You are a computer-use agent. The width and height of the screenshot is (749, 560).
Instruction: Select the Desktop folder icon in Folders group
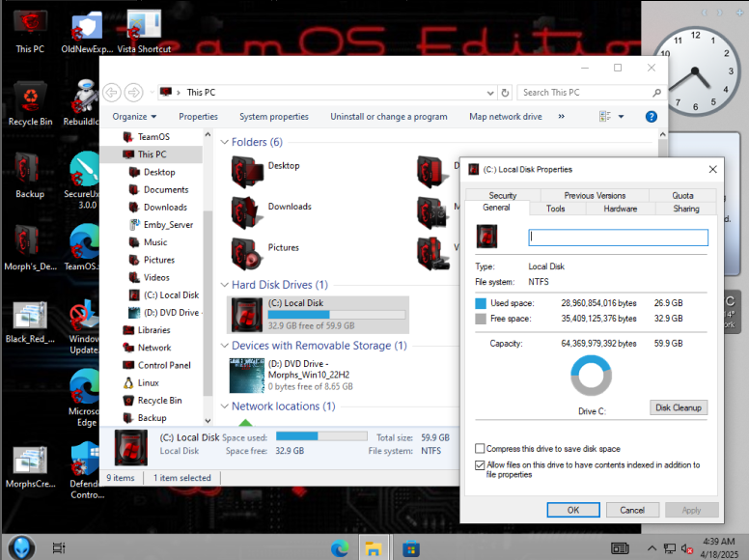[247, 172]
